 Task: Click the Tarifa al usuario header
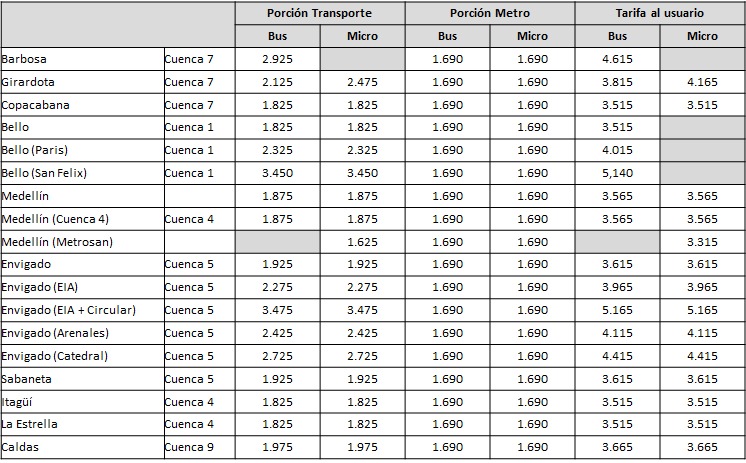(660, 13)
